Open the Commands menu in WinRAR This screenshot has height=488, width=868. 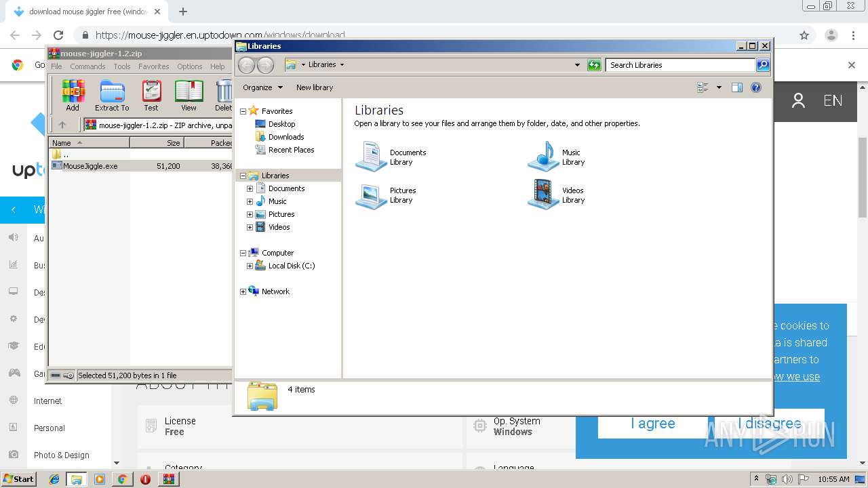tap(87, 66)
